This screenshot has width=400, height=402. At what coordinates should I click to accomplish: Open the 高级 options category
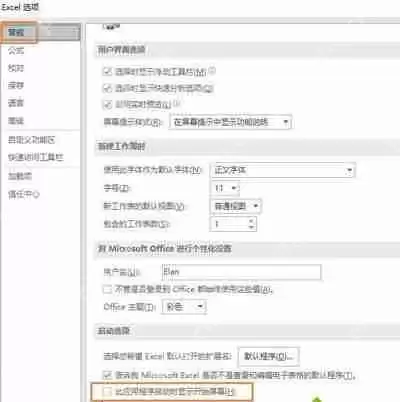pyautogui.click(x=16, y=121)
